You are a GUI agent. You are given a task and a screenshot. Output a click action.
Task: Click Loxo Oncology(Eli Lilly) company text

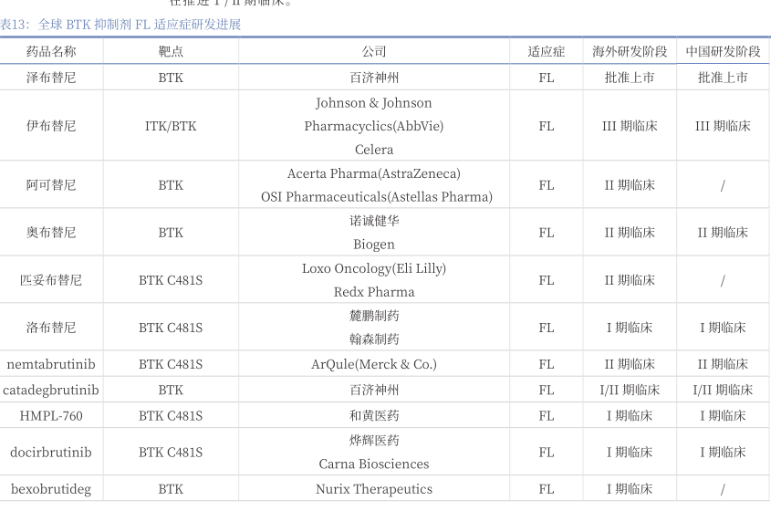[x=374, y=268]
